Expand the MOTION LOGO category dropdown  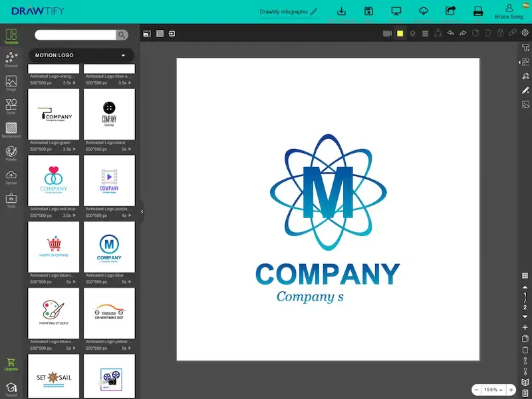point(81,55)
